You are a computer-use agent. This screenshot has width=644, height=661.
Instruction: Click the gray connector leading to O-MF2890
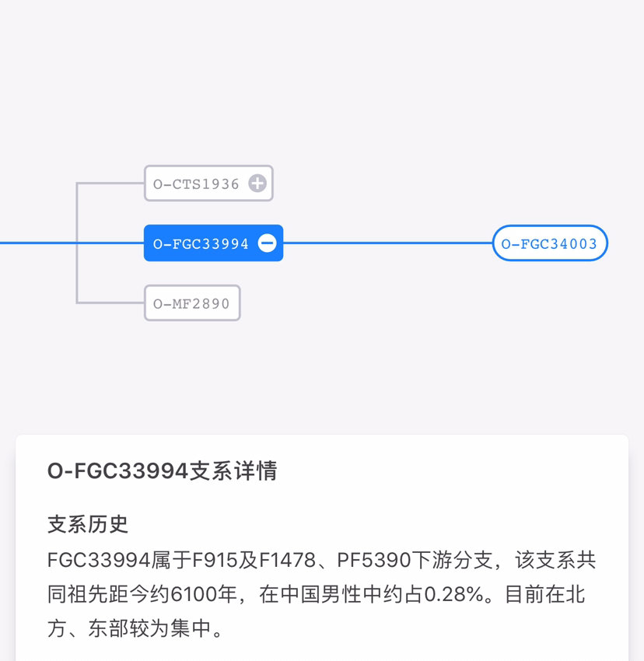pos(110,303)
